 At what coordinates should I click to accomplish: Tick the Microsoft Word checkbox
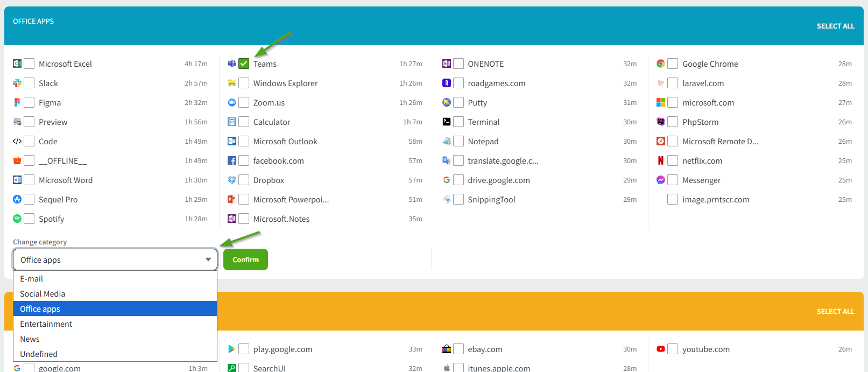point(29,180)
